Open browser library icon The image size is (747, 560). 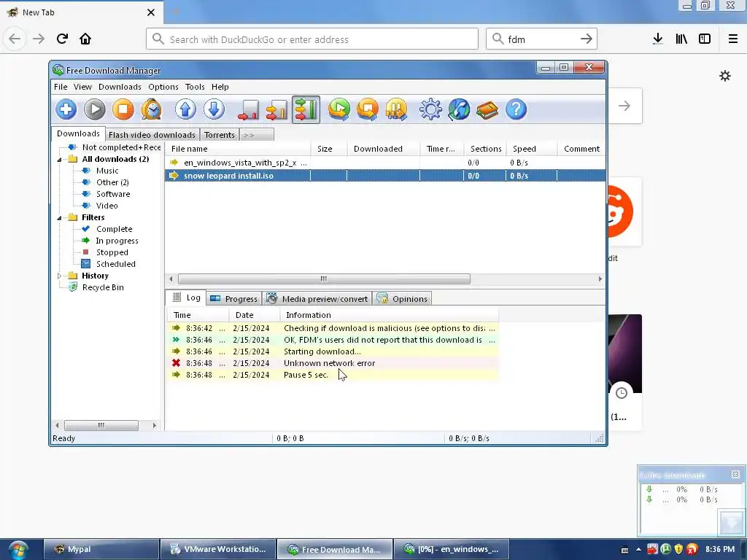681,39
